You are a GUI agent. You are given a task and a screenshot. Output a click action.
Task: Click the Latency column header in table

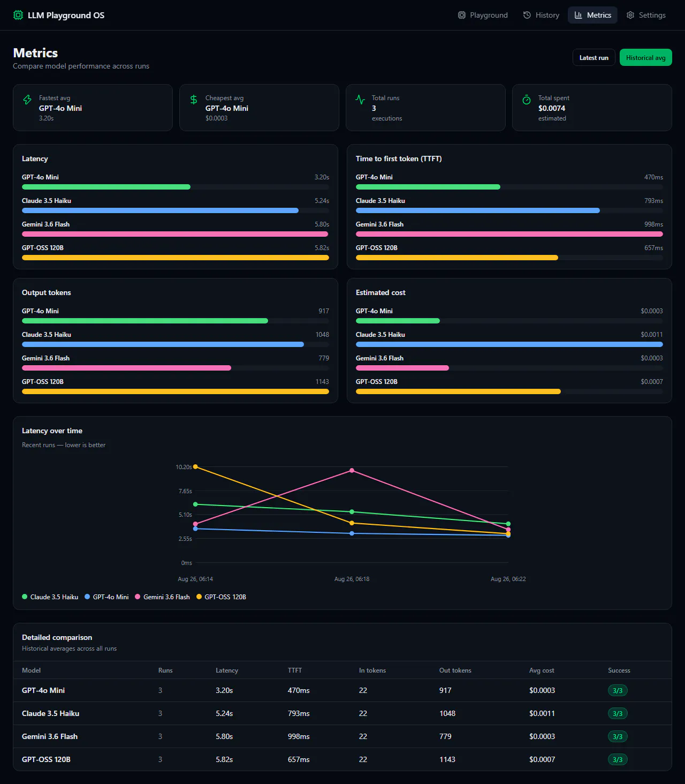click(227, 670)
